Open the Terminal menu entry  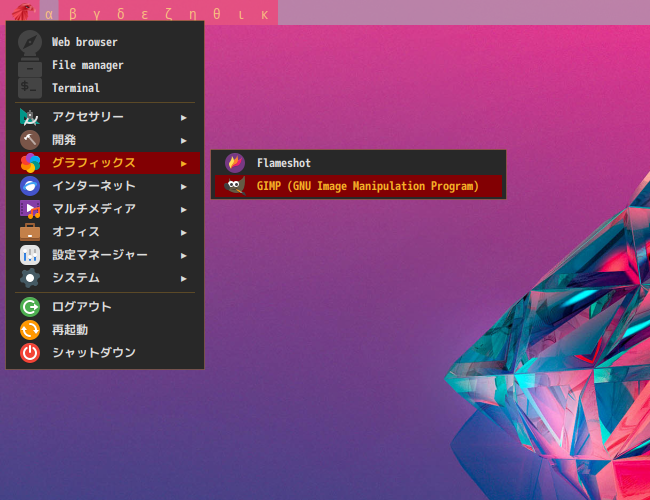click(x=105, y=88)
